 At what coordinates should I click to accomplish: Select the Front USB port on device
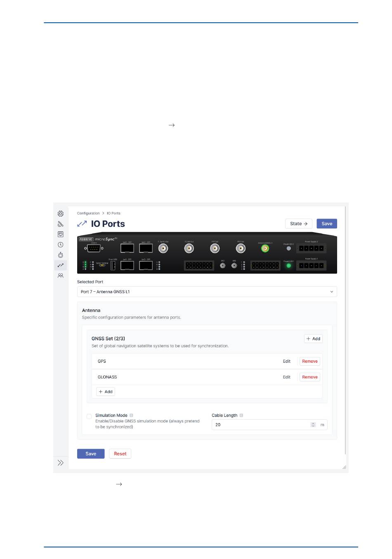coord(113,266)
